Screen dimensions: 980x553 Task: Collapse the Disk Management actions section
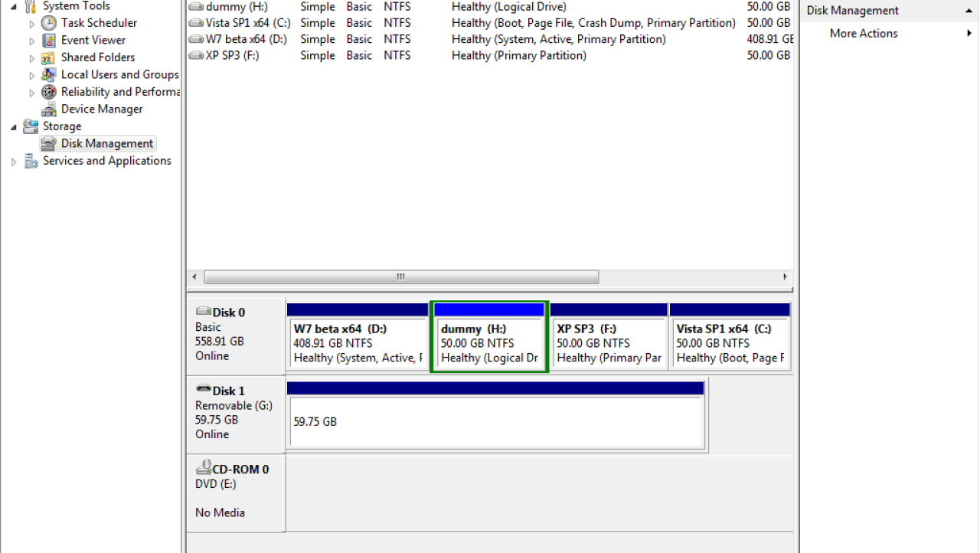(x=969, y=11)
